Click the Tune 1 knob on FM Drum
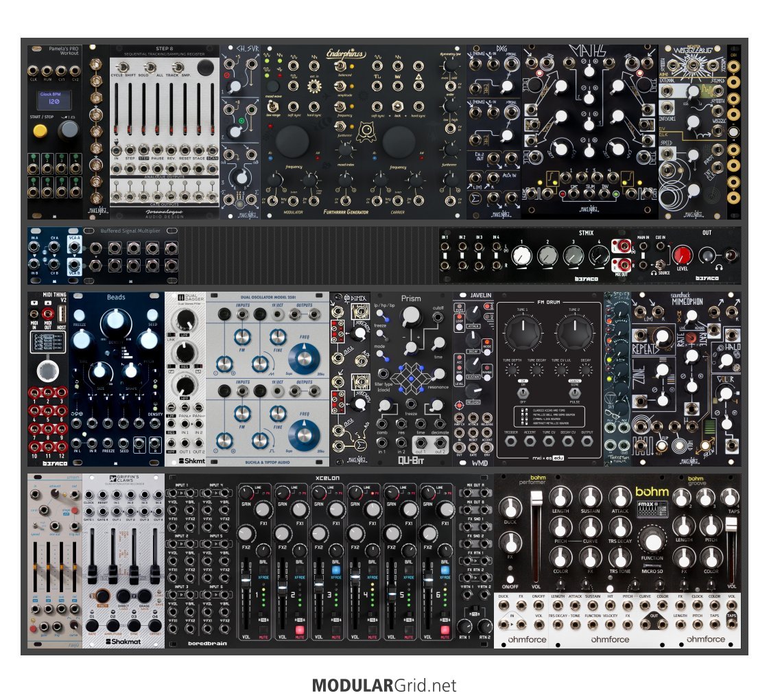The width and height of the screenshot is (769, 700). pos(523,334)
